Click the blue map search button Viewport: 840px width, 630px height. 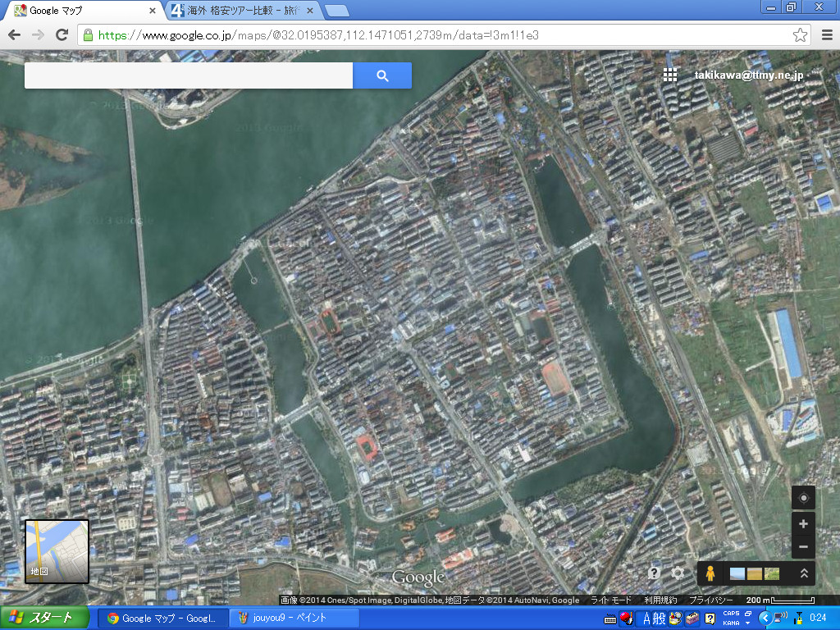382,75
